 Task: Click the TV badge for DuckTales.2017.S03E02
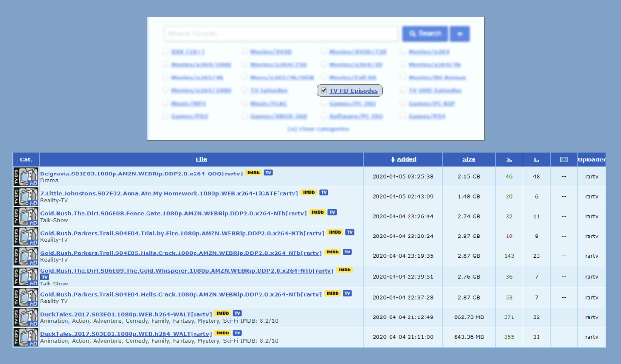[x=237, y=333]
